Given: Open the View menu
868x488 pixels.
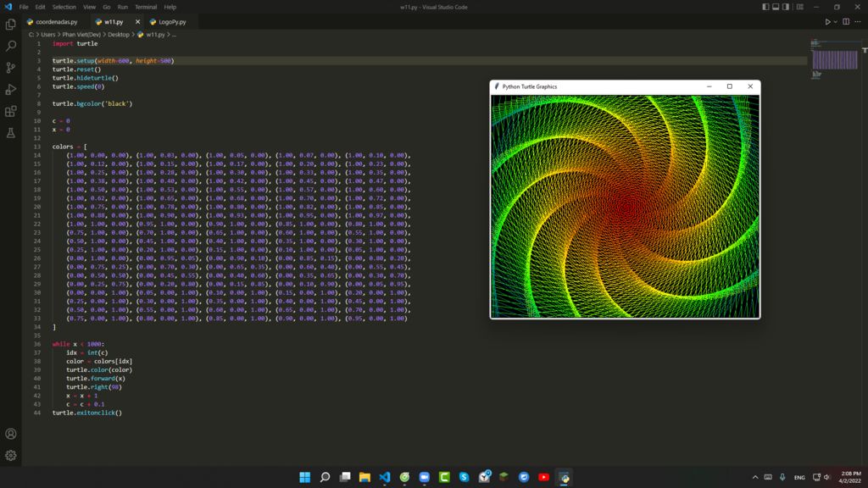Looking at the screenshot, I should (x=89, y=7).
